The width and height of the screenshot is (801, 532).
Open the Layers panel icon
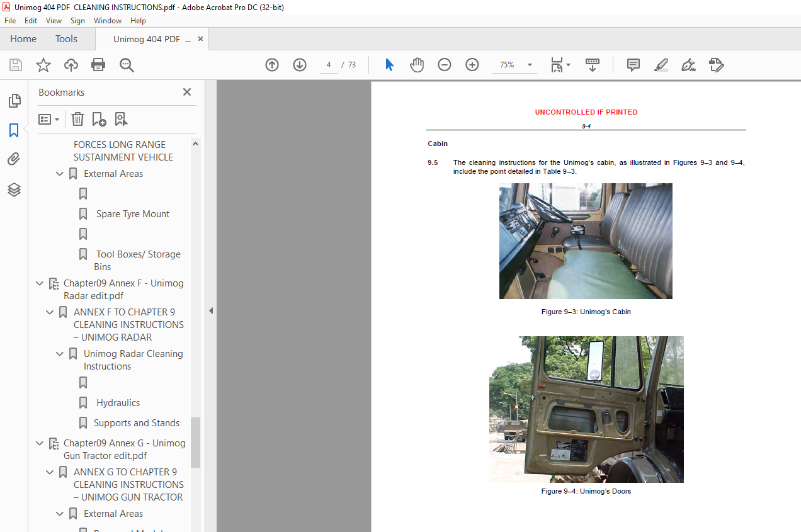pos(14,190)
